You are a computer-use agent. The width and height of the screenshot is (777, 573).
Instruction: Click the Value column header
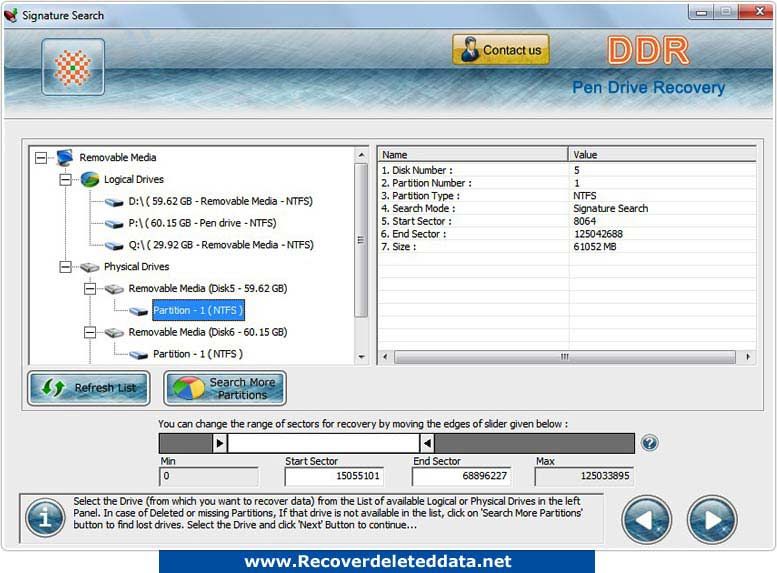click(663, 155)
